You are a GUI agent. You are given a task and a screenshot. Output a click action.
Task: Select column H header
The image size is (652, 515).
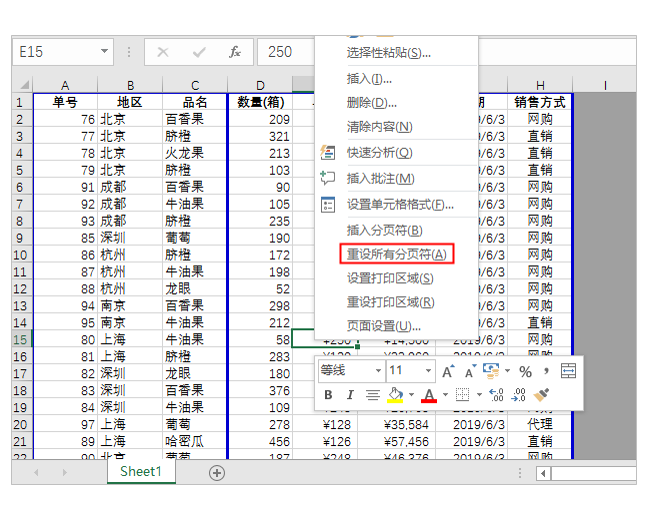tap(540, 85)
